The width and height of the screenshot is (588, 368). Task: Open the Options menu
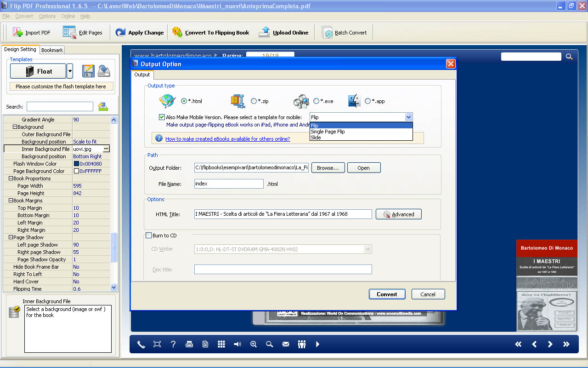pyautogui.click(x=47, y=16)
